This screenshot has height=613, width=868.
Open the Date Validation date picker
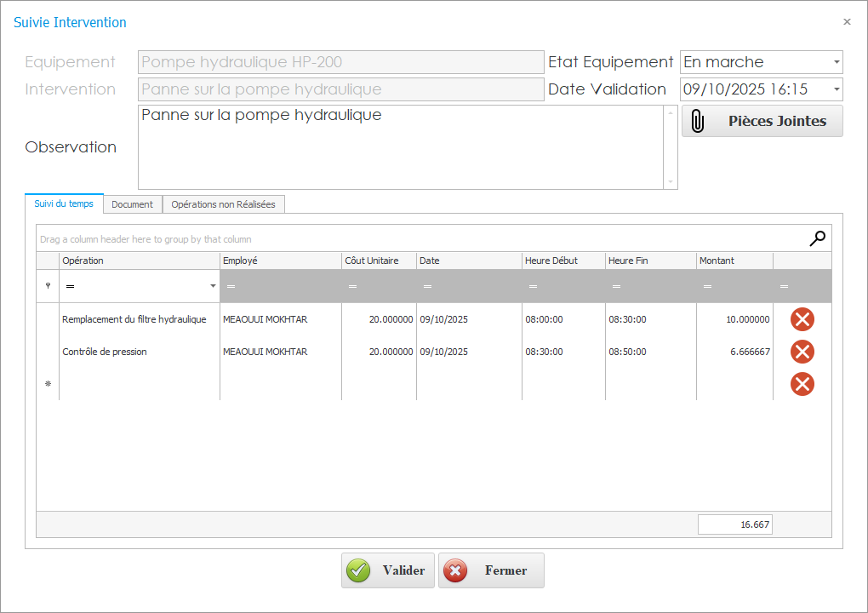point(836,89)
